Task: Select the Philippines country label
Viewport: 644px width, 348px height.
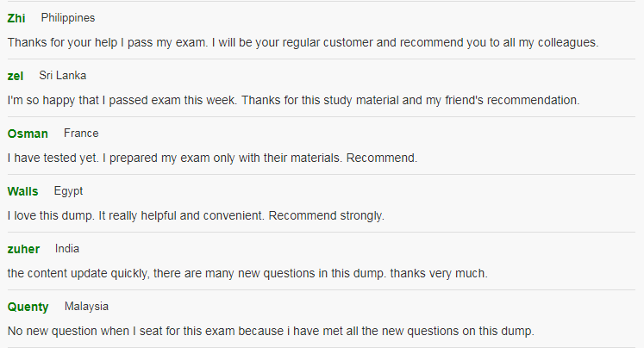Action: coord(68,18)
